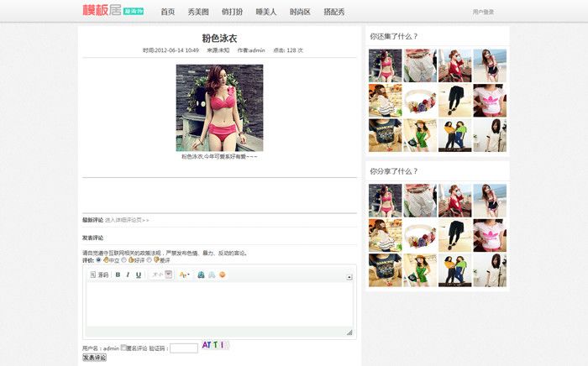Select the 差评 negative rating radio button
The width and height of the screenshot is (588, 366).
[x=150, y=259]
